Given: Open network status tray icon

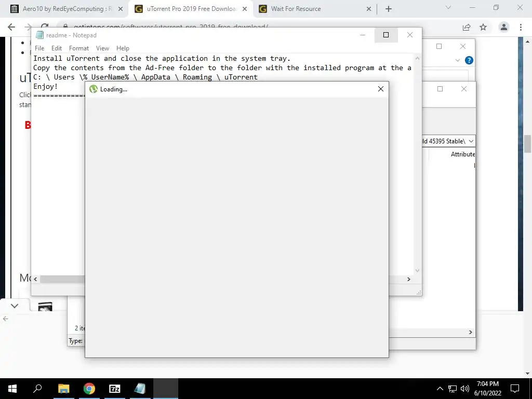Looking at the screenshot, I should 453,389.
